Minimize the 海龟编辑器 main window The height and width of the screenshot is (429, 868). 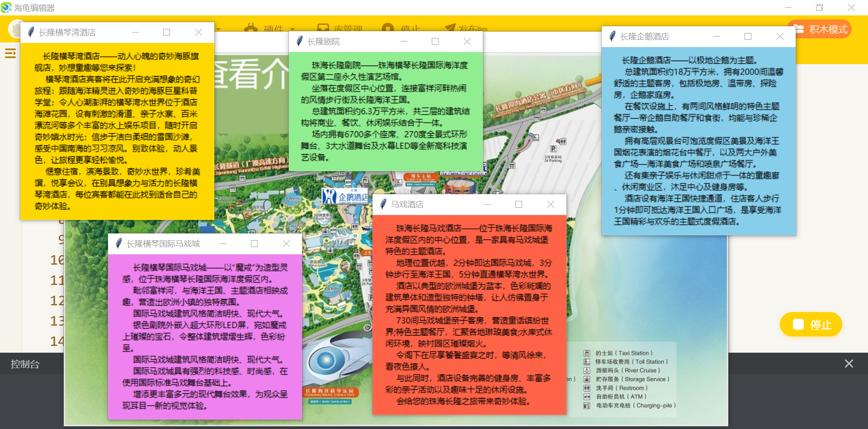tap(788, 8)
